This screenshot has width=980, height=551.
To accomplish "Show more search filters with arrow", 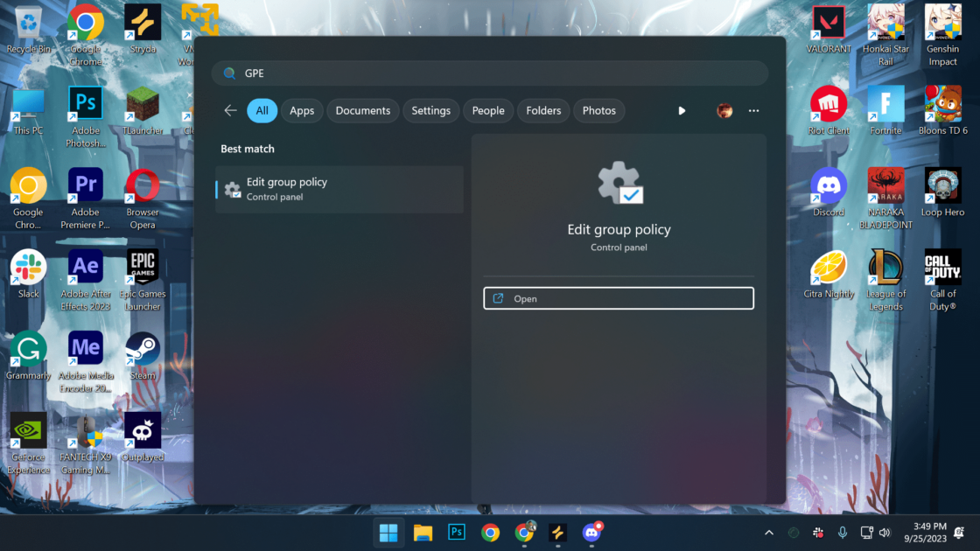I will click(682, 110).
